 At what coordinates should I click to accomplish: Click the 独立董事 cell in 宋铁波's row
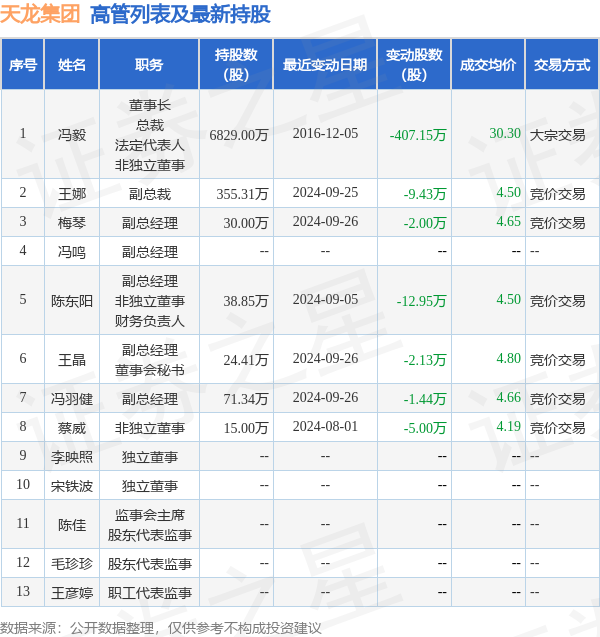[149, 486]
